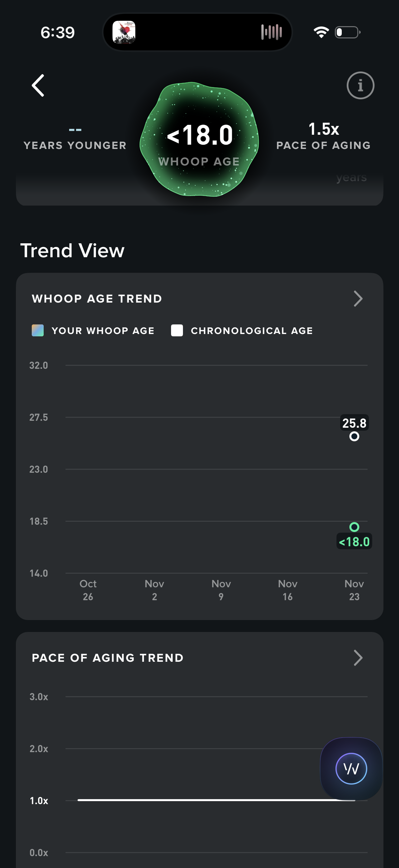Select the green <18.0 WHOOP age point

click(x=354, y=527)
